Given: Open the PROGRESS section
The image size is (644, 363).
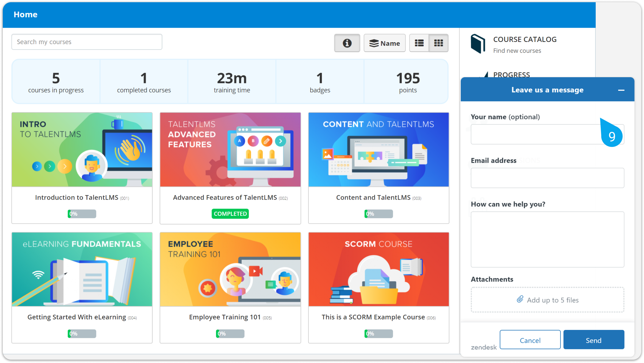Looking at the screenshot, I should point(512,74).
